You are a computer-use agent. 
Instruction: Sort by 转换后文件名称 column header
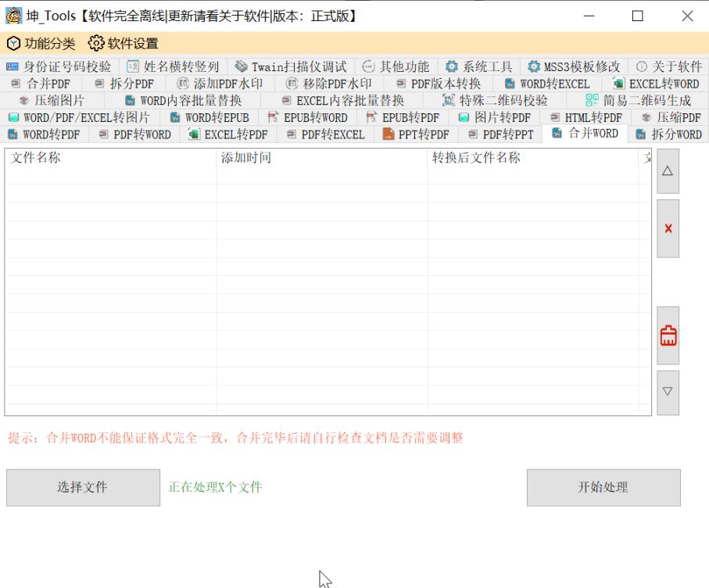(533, 157)
